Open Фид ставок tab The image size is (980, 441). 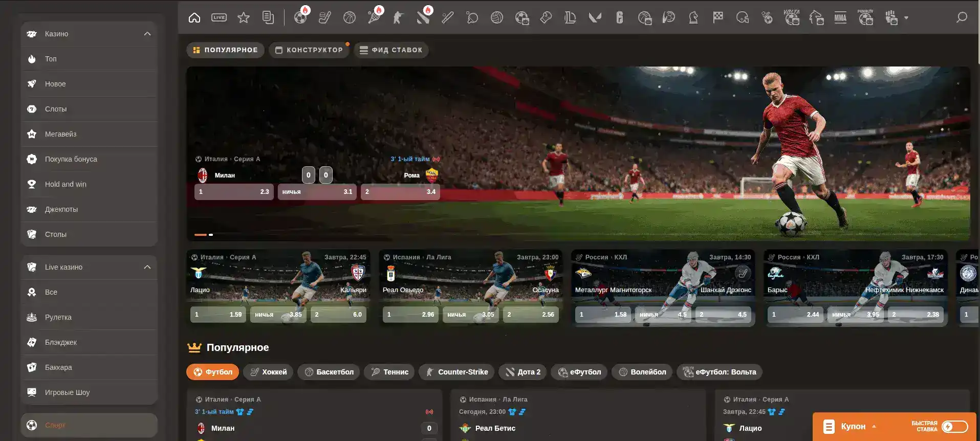click(x=391, y=50)
